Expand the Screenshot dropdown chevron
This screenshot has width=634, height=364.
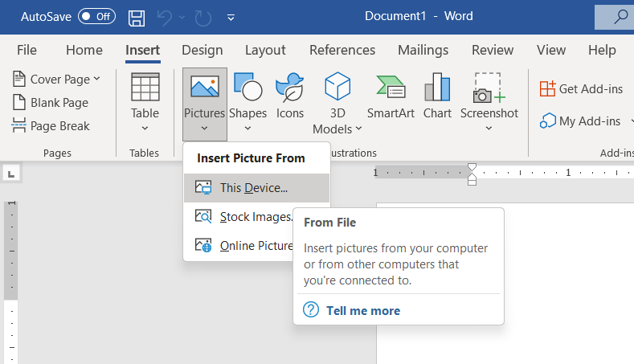(489, 129)
